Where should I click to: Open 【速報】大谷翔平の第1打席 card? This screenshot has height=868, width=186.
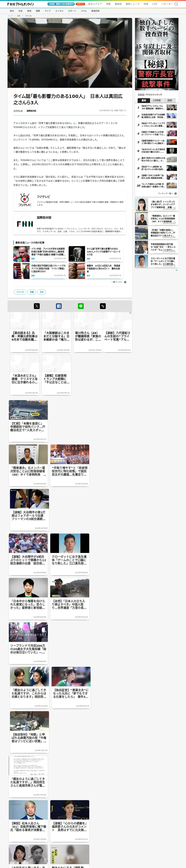tap(29, 510)
